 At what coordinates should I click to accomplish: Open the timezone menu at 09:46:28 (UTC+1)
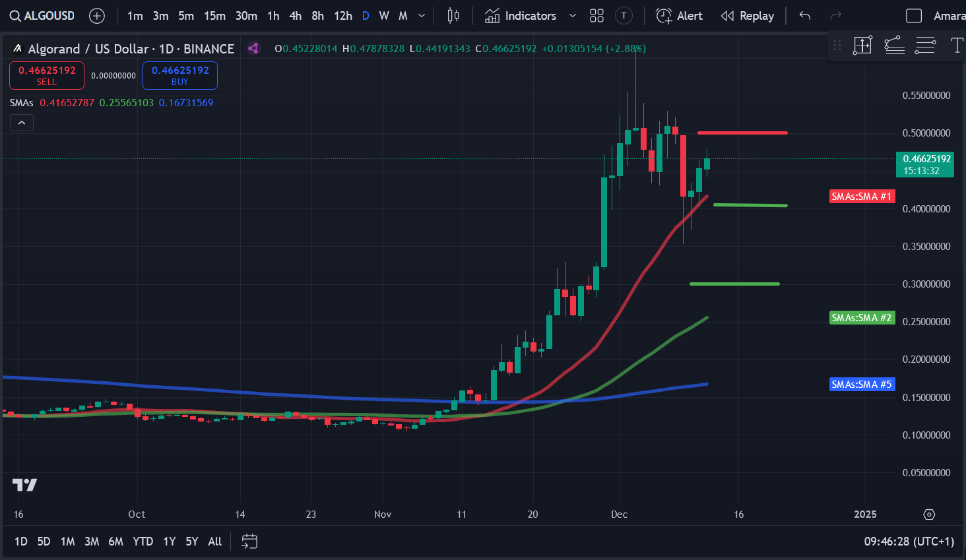(909, 542)
